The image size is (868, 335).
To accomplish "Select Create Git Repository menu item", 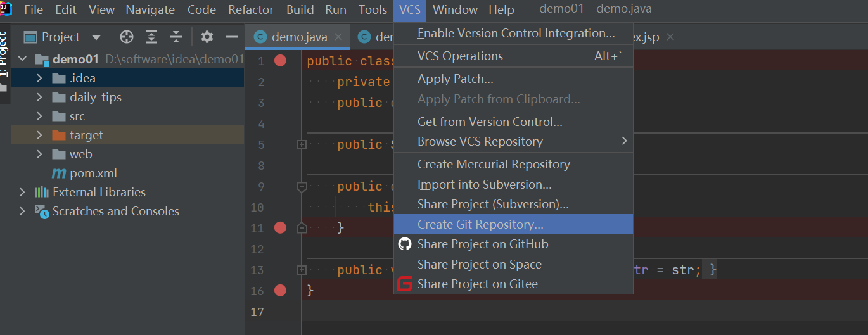I will (x=480, y=224).
